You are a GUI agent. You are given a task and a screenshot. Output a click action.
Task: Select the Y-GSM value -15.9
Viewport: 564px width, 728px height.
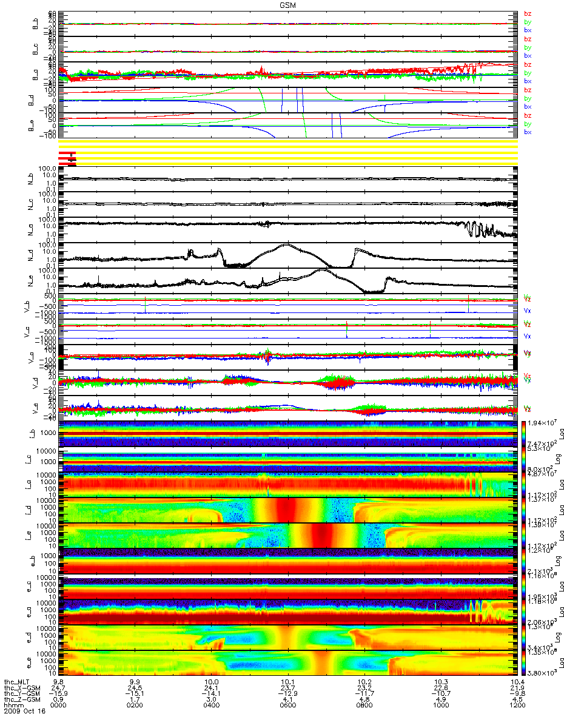[59, 693]
